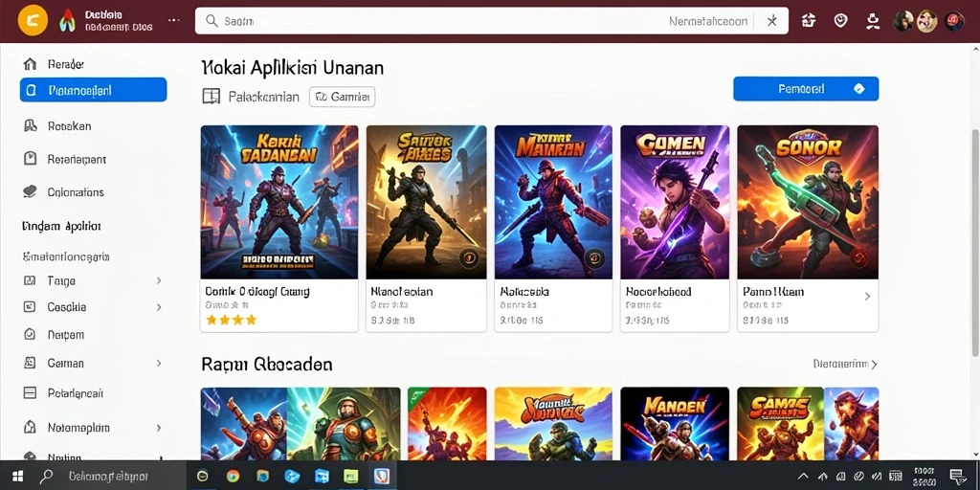Click the vertical page scrollbar

coord(974,243)
